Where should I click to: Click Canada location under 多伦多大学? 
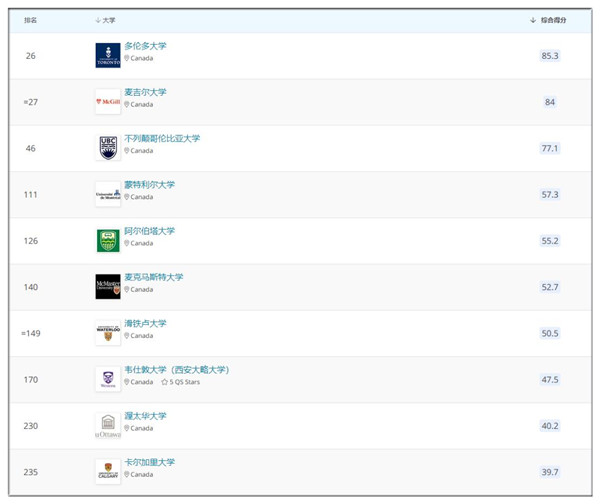click(x=139, y=58)
